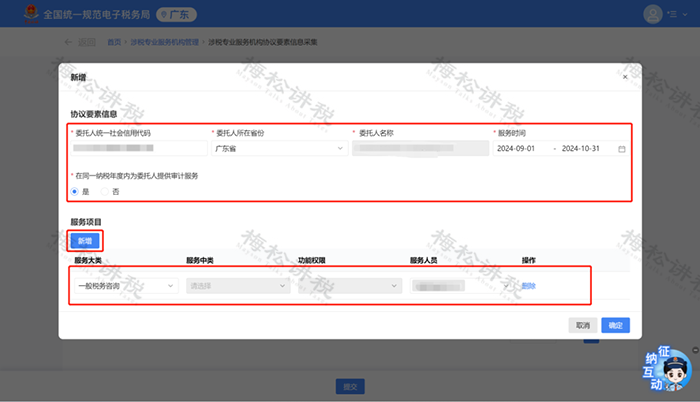Click the back arrow beside breadcrumb
The image size is (700, 402).
point(68,42)
